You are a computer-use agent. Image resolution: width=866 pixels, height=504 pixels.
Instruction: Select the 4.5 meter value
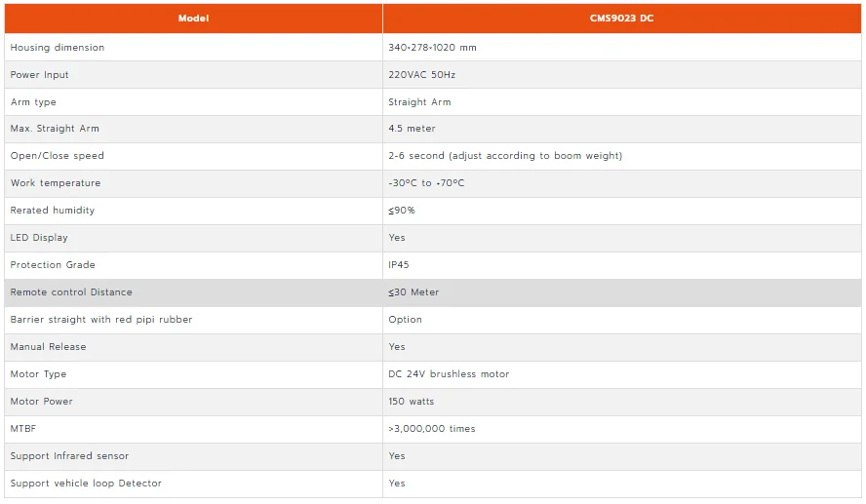click(412, 129)
